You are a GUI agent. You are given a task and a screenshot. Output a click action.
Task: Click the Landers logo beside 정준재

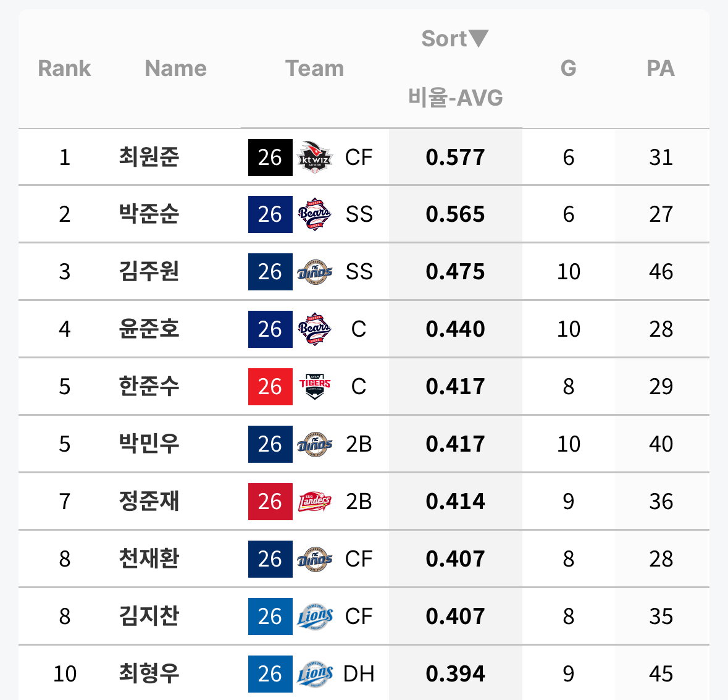tap(315, 501)
